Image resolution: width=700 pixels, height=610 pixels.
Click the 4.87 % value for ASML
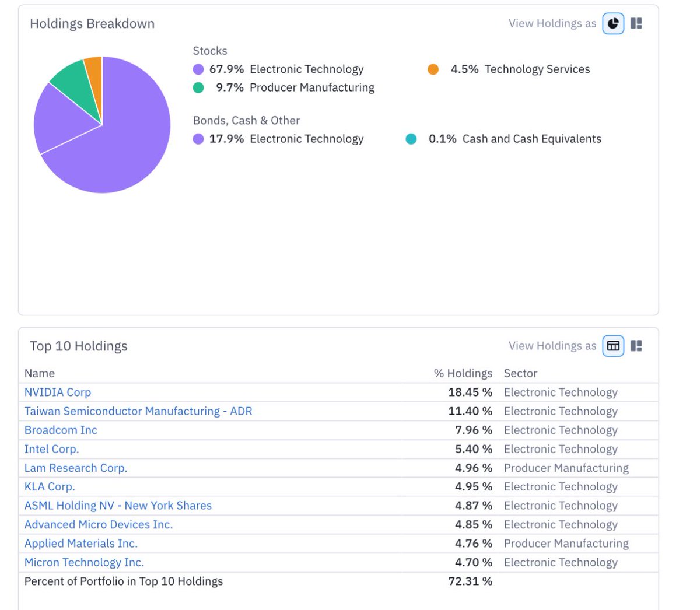pyautogui.click(x=474, y=506)
